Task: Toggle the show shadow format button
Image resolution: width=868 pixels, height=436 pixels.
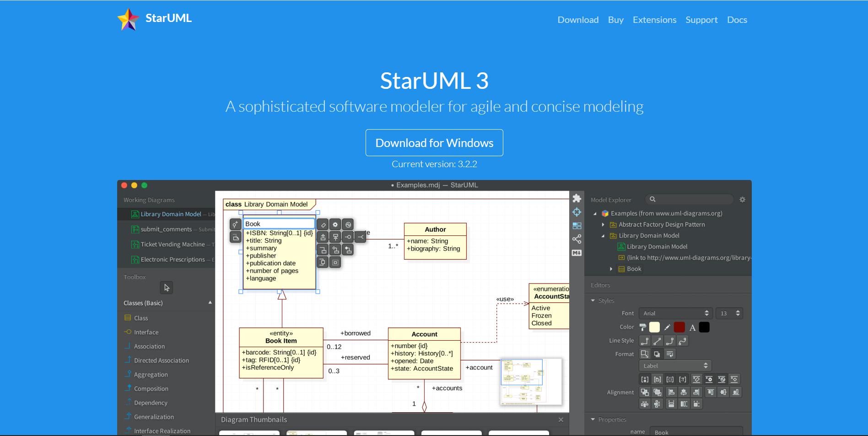Action: (657, 354)
